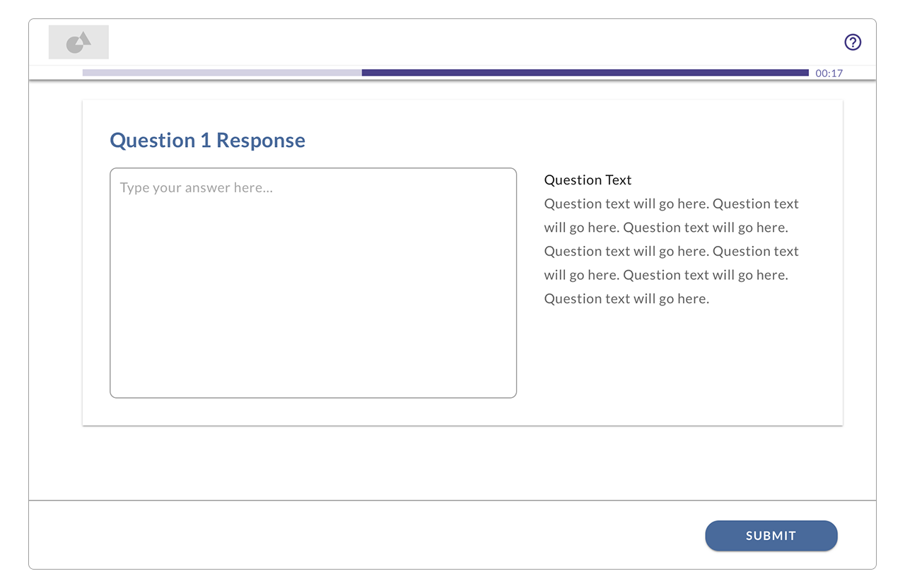The width and height of the screenshot is (905, 588).
Task: Click the 'Question Text' label
Action: click(x=588, y=180)
